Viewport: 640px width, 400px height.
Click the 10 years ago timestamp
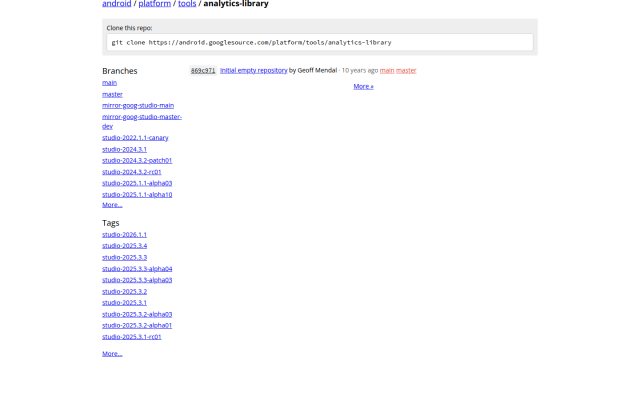pyautogui.click(x=360, y=71)
